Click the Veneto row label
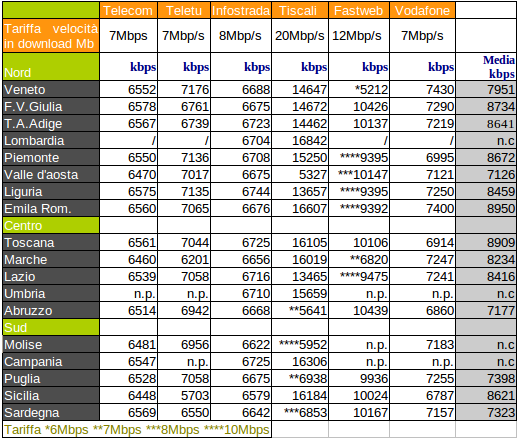 point(51,89)
